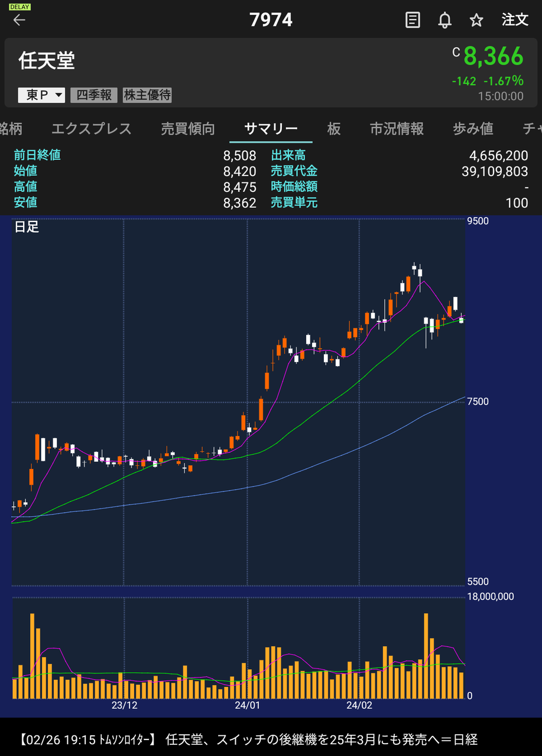542x756 pixels.
Task: Tap the 24/01 date axis label
Action: [x=247, y=705]
